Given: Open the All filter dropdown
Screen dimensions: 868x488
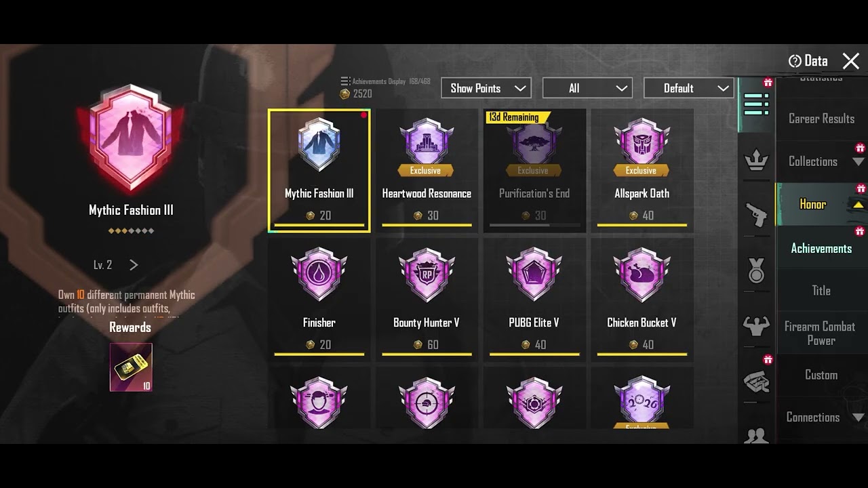Looking at the screenshot, I should (587, 88).
